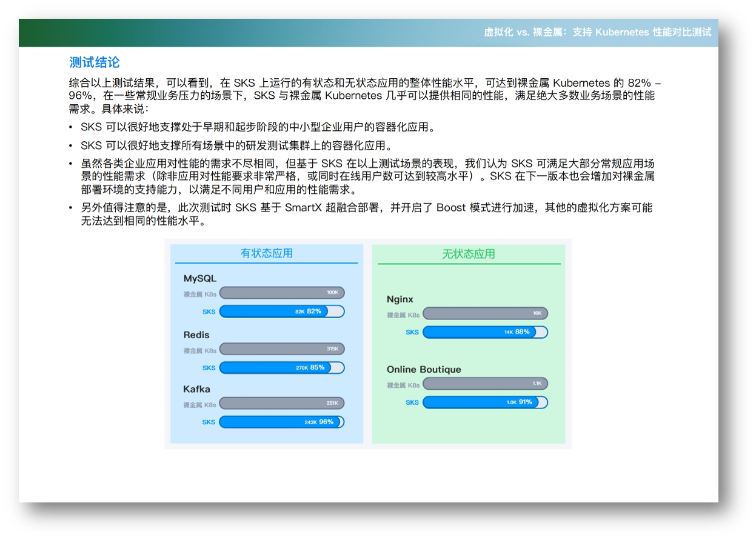The width and height of the screenshot is (756, 540).
Task: Select the 测试结论 section heading
Action: click(x=94, y=62)
